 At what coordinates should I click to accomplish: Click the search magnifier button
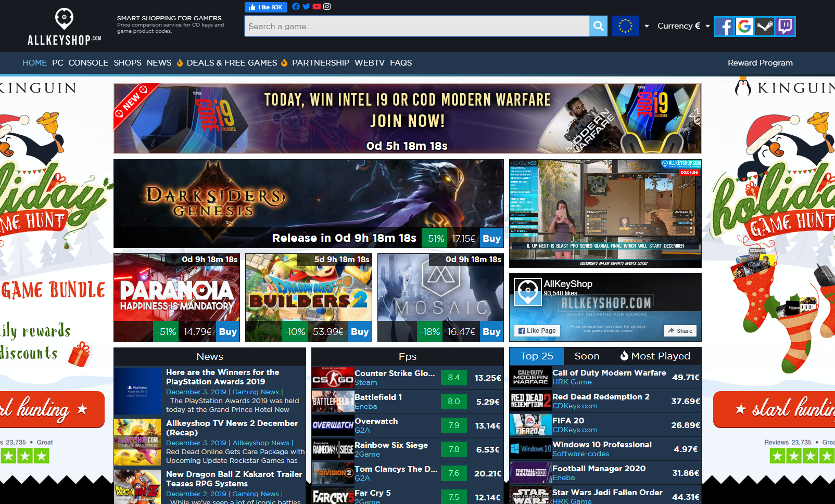[x=598, y=26]
